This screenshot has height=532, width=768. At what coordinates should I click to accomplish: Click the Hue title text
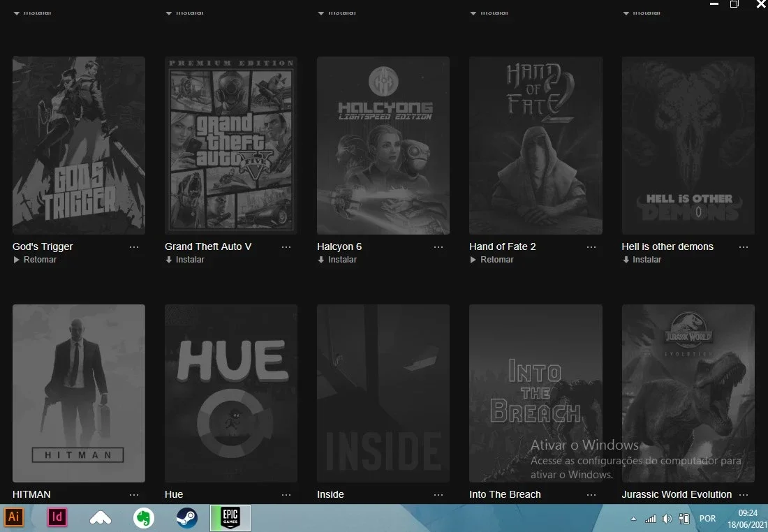pyautogui.click(x=174, y=494)
